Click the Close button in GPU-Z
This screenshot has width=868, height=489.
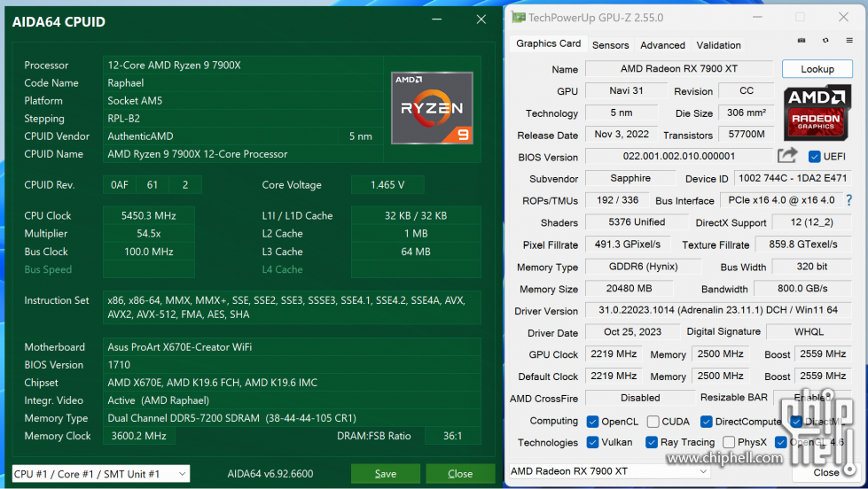click(826, 472)
